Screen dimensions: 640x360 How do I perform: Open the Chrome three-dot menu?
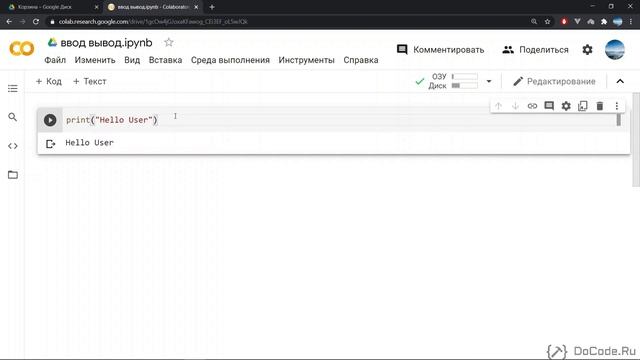click(x=631, y=22)
